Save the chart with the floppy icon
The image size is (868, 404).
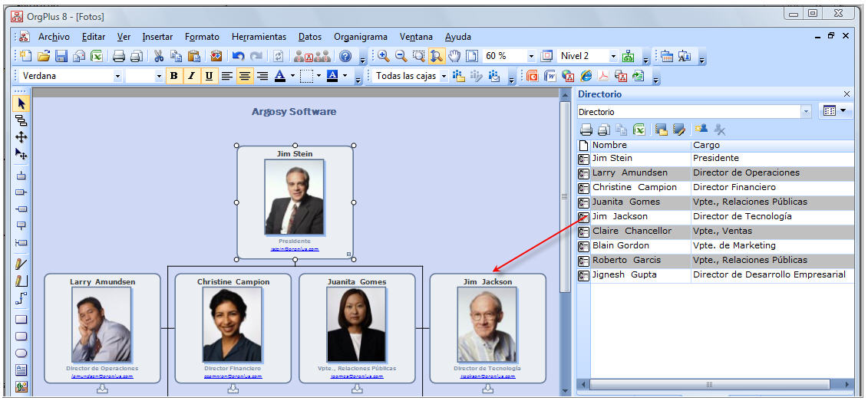pyautogui.click(x=61, y=56)
